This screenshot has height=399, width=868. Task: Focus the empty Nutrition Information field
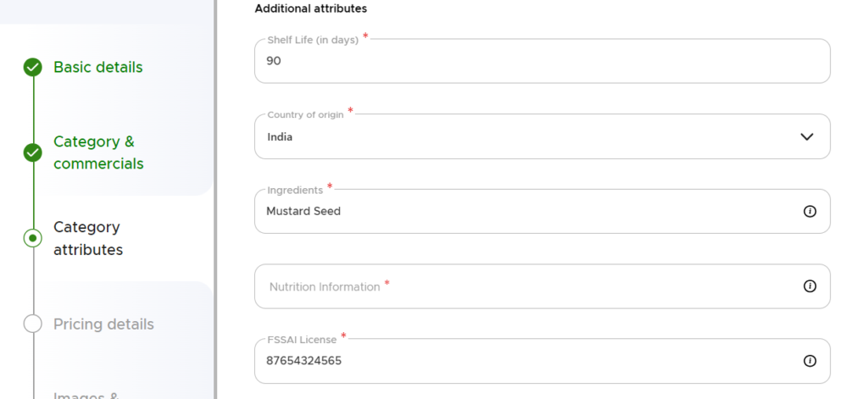(526, 286)
